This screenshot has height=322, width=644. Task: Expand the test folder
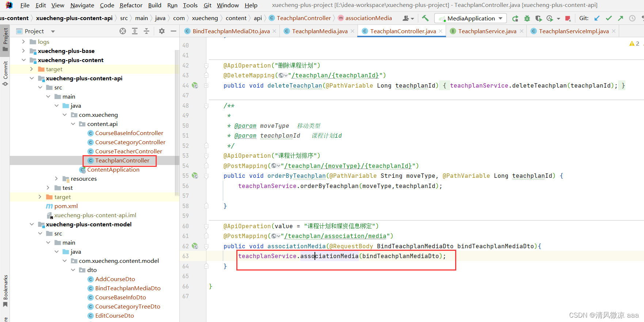(x=48, y=188)
